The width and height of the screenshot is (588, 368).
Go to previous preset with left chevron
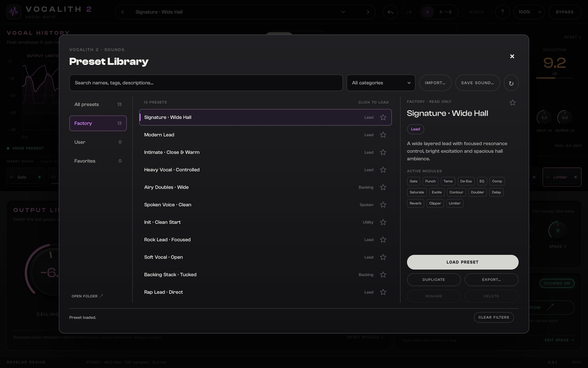(x=122, y=12)
